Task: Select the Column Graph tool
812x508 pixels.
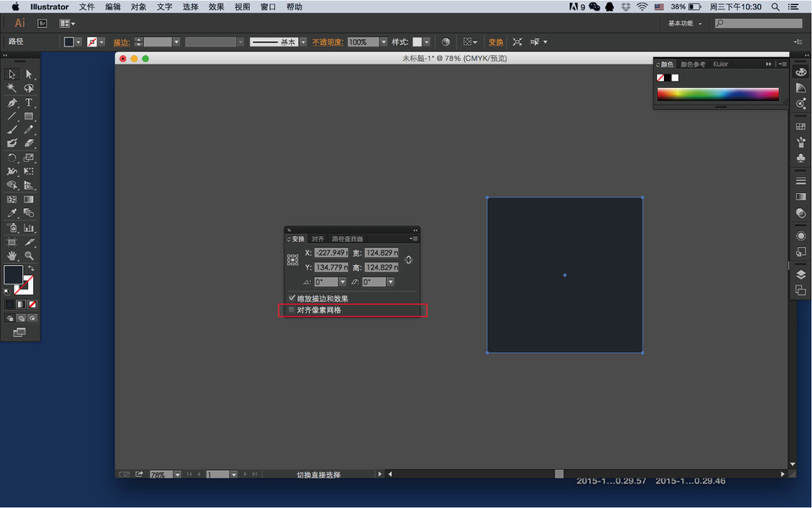Action: coord(29,228)
